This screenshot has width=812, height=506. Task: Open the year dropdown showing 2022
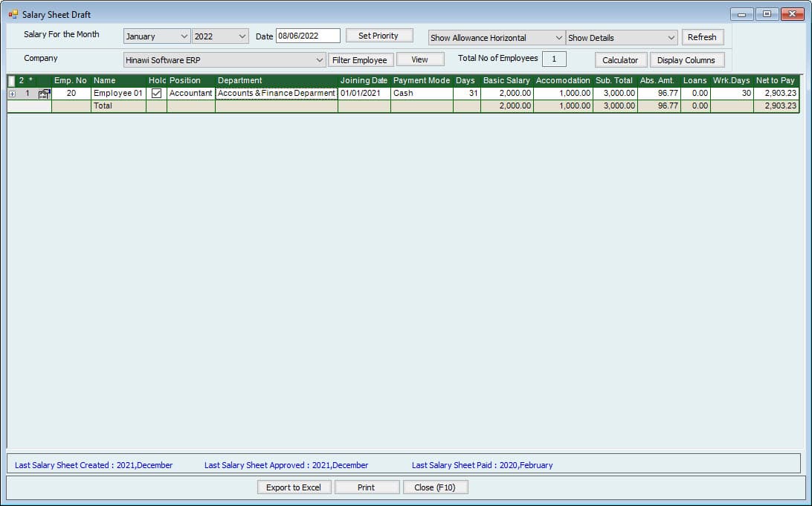click(x=220, y=36)
